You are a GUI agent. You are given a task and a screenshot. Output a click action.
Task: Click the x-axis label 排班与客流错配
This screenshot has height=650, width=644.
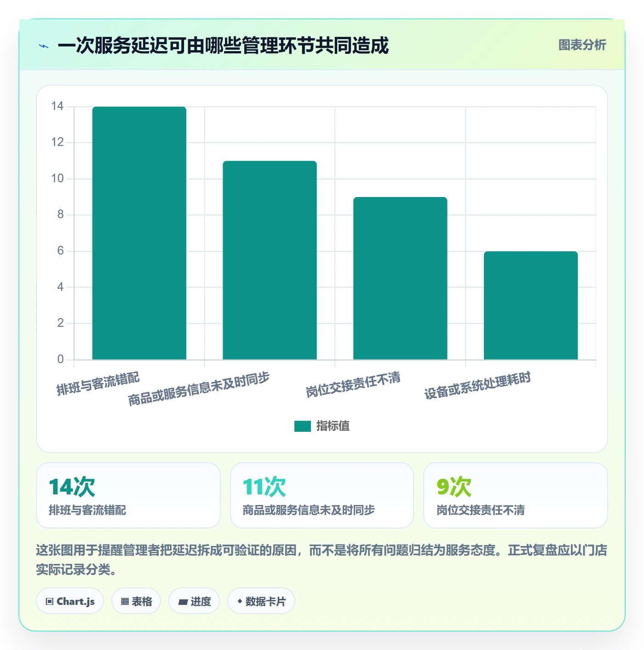(x=98, y=383)
